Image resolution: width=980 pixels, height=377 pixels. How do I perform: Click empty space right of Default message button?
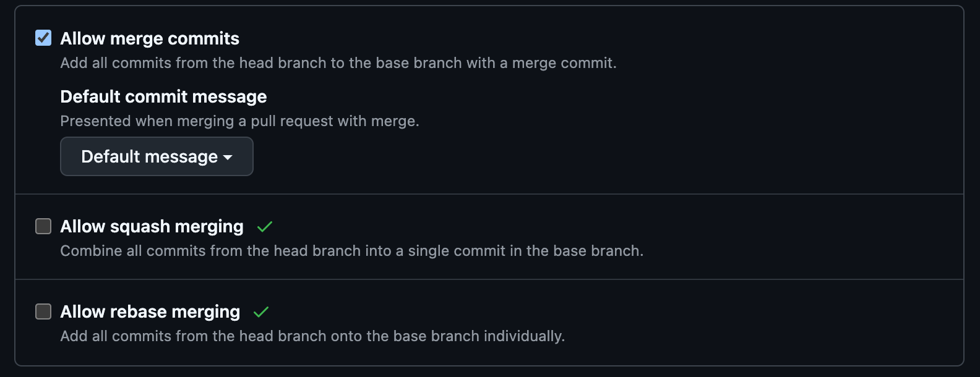pyautogui.click(x=557, y=156)
